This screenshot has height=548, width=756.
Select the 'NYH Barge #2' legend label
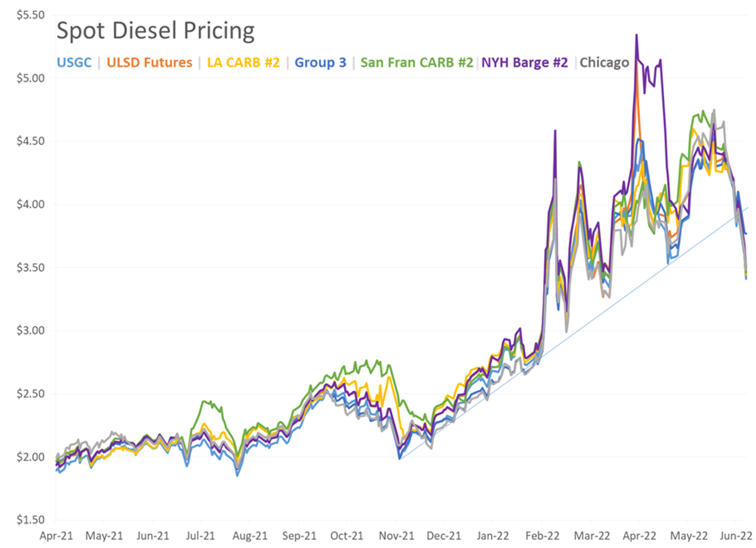click(x=525, y=62)
